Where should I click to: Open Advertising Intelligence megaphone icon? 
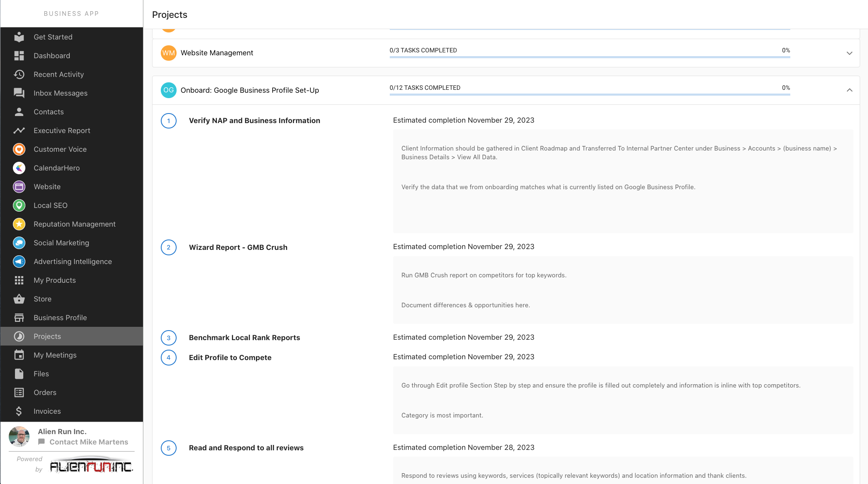pos(19,262)
